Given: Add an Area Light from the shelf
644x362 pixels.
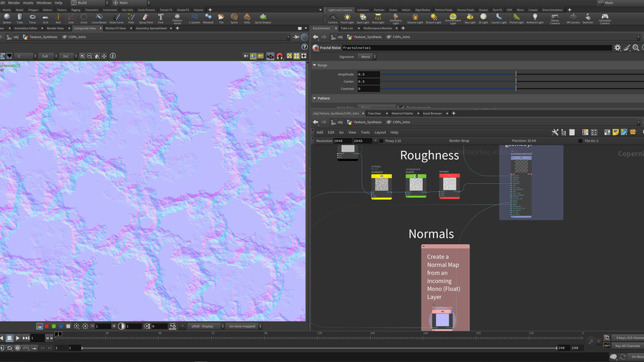Looking at the screenshot, I should [x=378, y=19].
